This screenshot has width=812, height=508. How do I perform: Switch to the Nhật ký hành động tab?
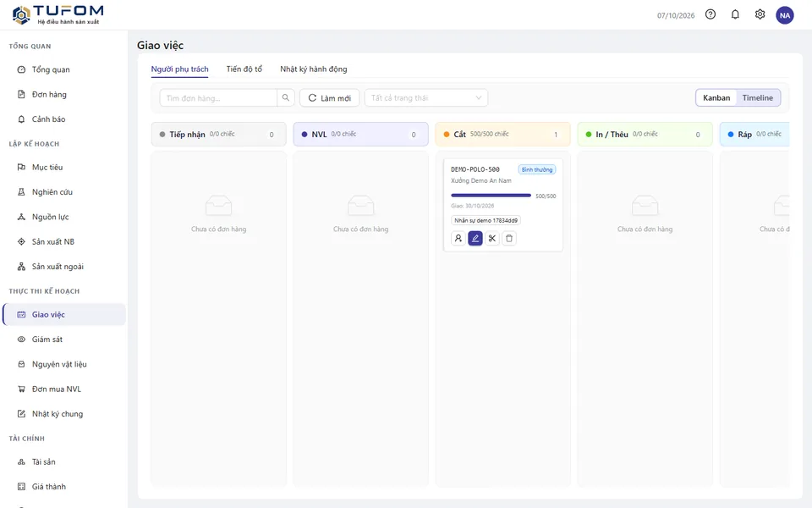(x=314, y=69)
